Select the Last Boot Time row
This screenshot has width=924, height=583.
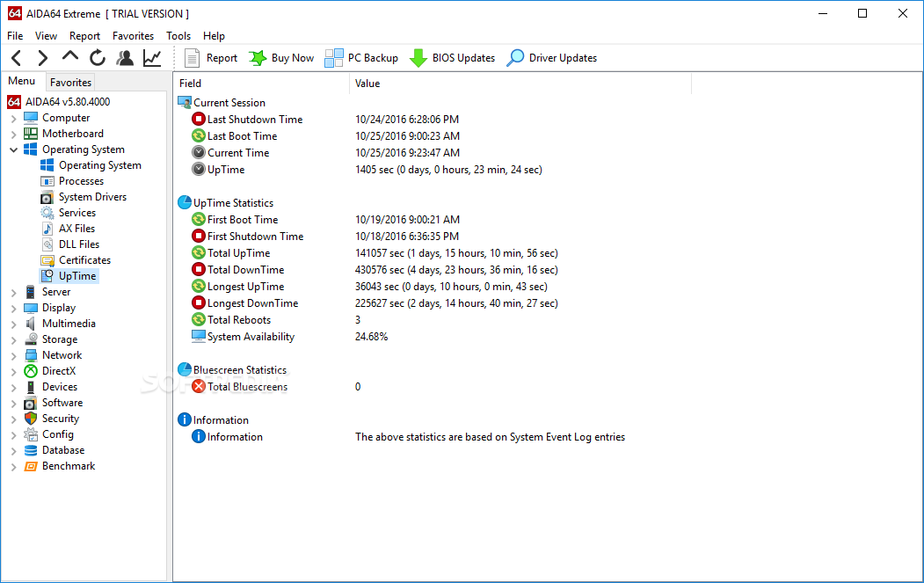click(325, 136)
